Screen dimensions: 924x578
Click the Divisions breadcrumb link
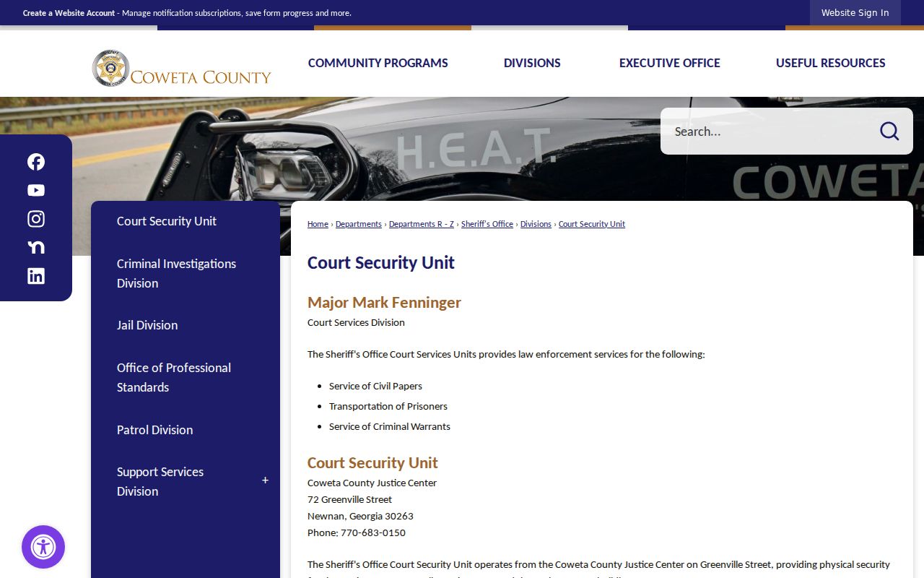pyautogui.click(x=536, y=224)
